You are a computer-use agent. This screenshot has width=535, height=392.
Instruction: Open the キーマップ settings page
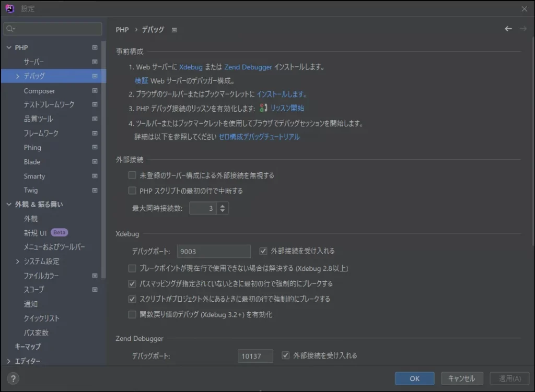28,347
